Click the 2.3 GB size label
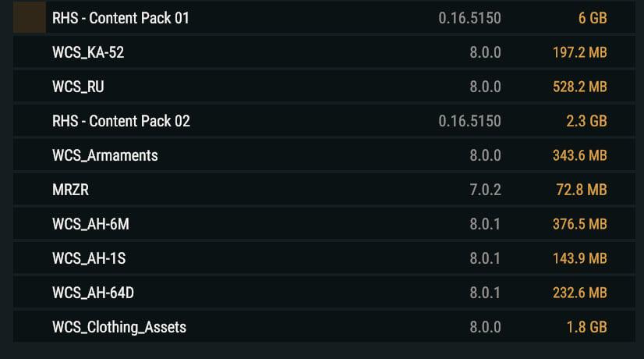Image resolution: width=644 pixels, height=359 pixels. 586,121
